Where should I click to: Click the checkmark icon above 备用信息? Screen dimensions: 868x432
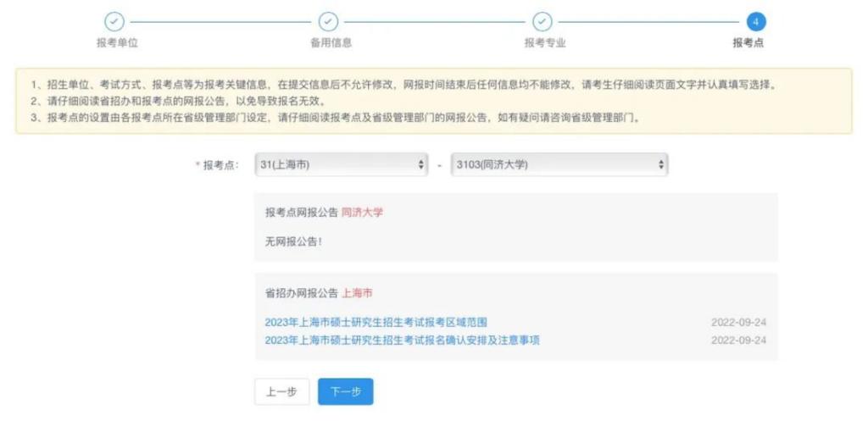point(328,22)
